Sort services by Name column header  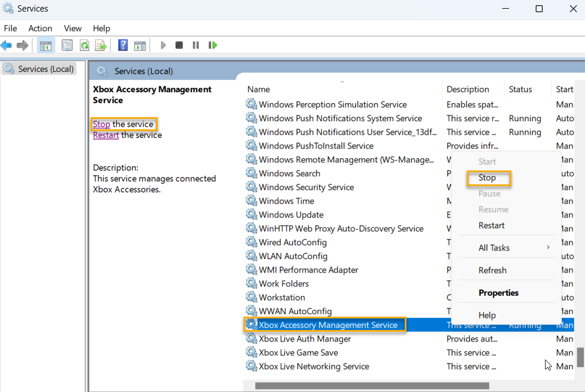tap(259, 89)
